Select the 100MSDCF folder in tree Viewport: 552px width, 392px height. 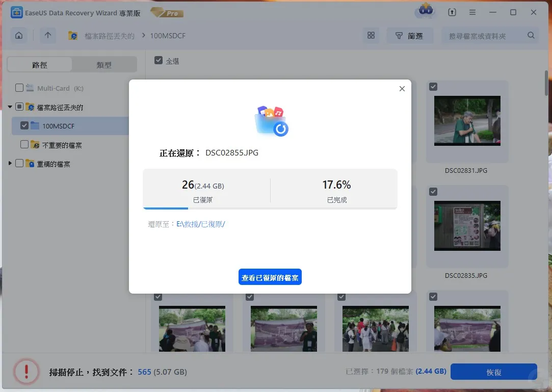[59, 126]
